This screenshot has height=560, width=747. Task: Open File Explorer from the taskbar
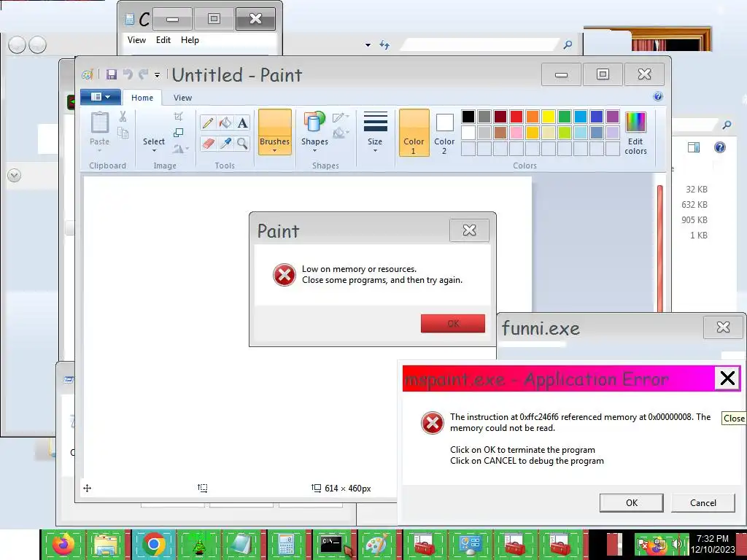tap(106, 544)
